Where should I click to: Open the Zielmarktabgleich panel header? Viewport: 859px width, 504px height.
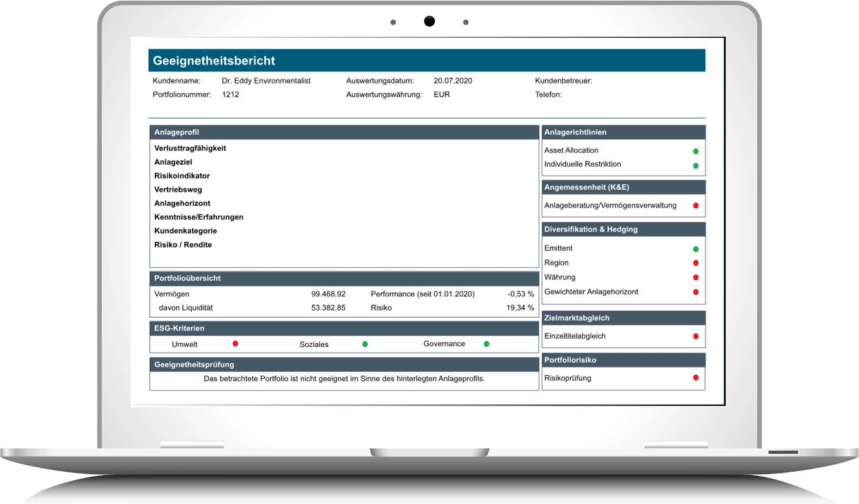click(x=623, y=318)
